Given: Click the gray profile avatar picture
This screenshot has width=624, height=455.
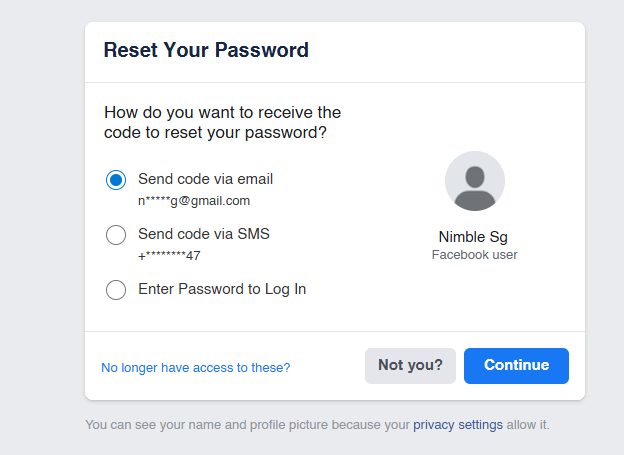Looking at the screenshot, I should (x=474, y=181).
